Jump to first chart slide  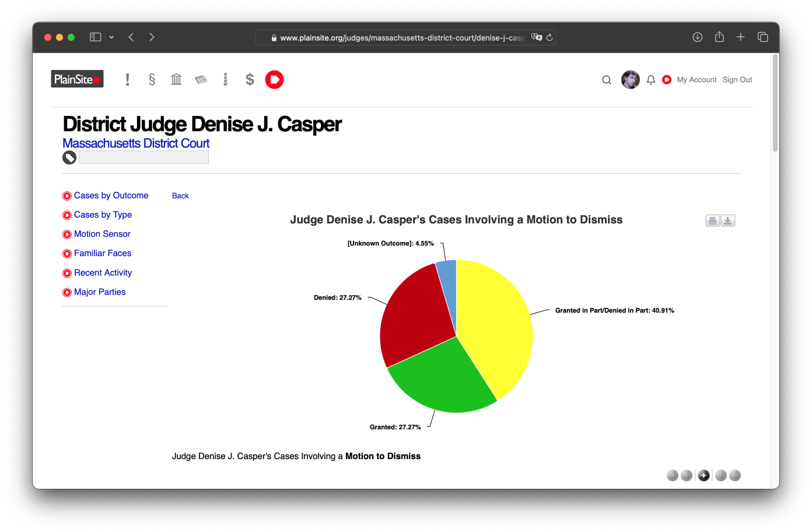coord(673,475)
